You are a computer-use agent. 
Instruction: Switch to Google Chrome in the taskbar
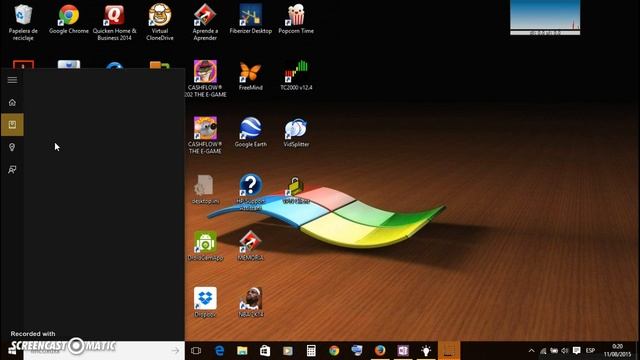pyautogui.click(x=334, y=351)
